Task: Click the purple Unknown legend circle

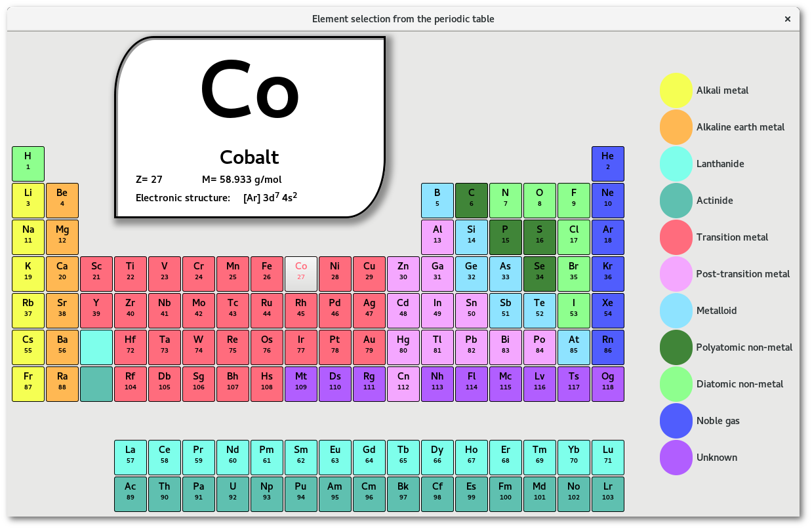Action: coord(676,458)
